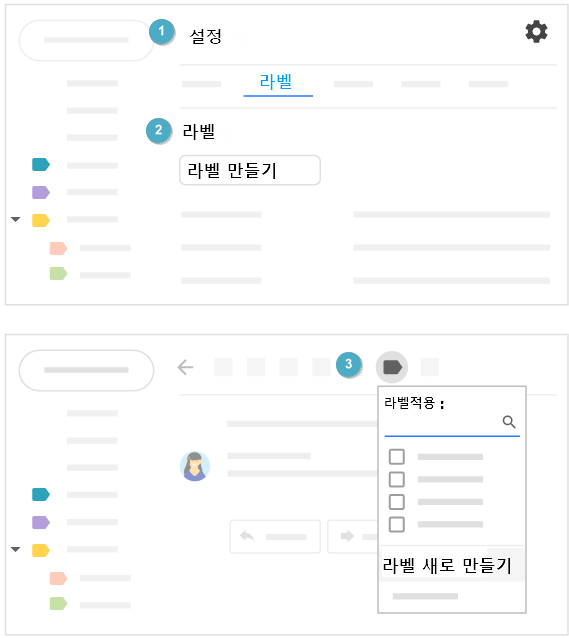Viewport: 569px width, 638px height.
Task: Click the reply arrow button
Action: (x=275, y=536)
